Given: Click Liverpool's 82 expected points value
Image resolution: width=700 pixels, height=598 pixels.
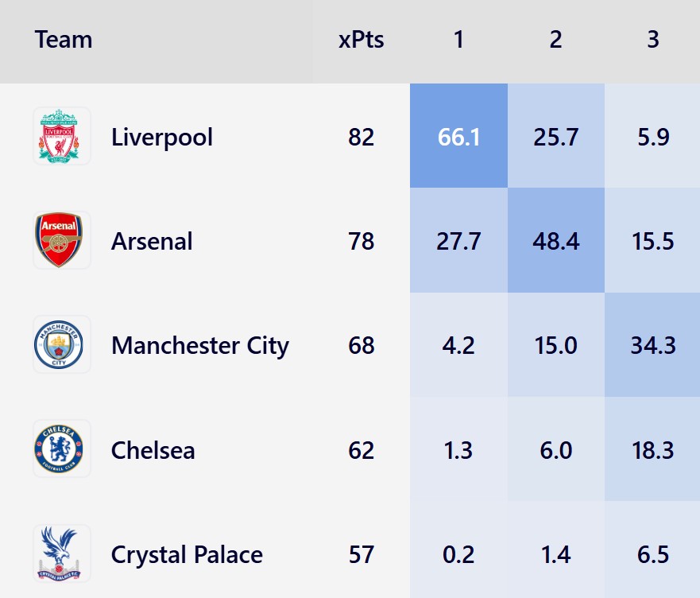Looking at the screenshot, I should pyautogui.click(x=361, y=137).
